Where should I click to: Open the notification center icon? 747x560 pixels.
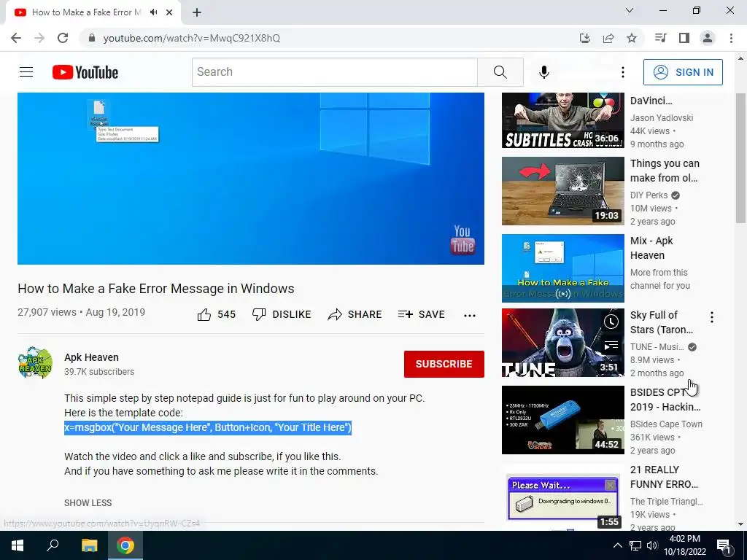(724, 545)
